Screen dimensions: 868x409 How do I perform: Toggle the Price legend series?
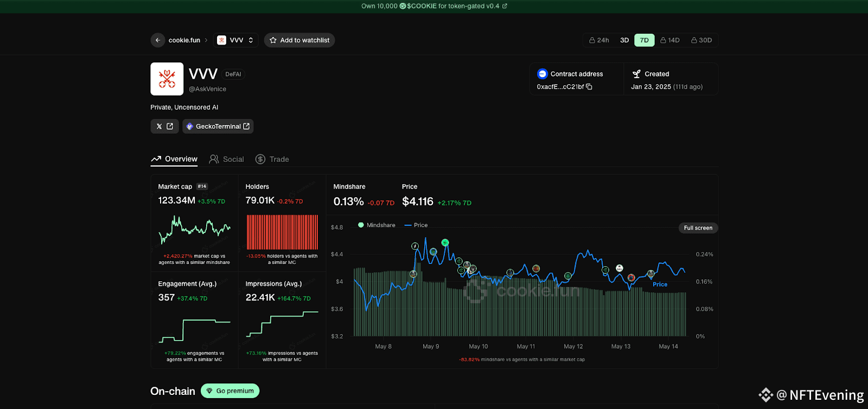point(416,225)
